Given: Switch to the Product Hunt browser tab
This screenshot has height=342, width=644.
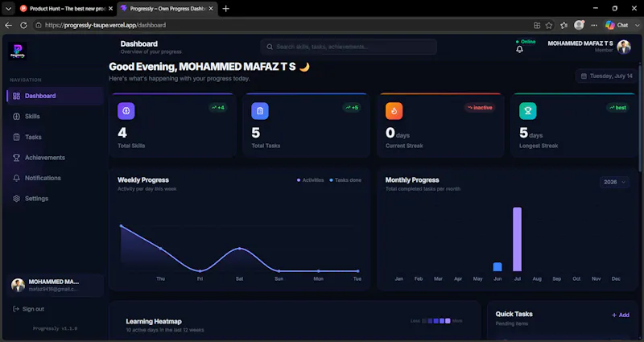Looking at the screenshot, I should [x=66, y=8].
